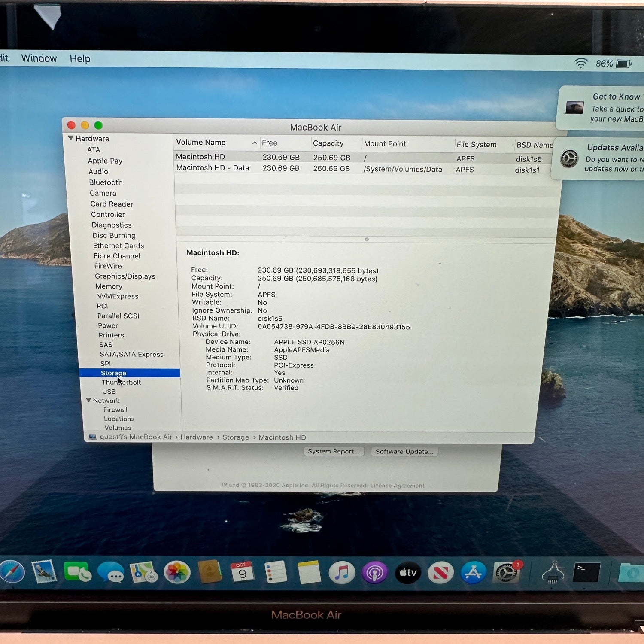Launch the Photos app in the dock

coord(176,572)
